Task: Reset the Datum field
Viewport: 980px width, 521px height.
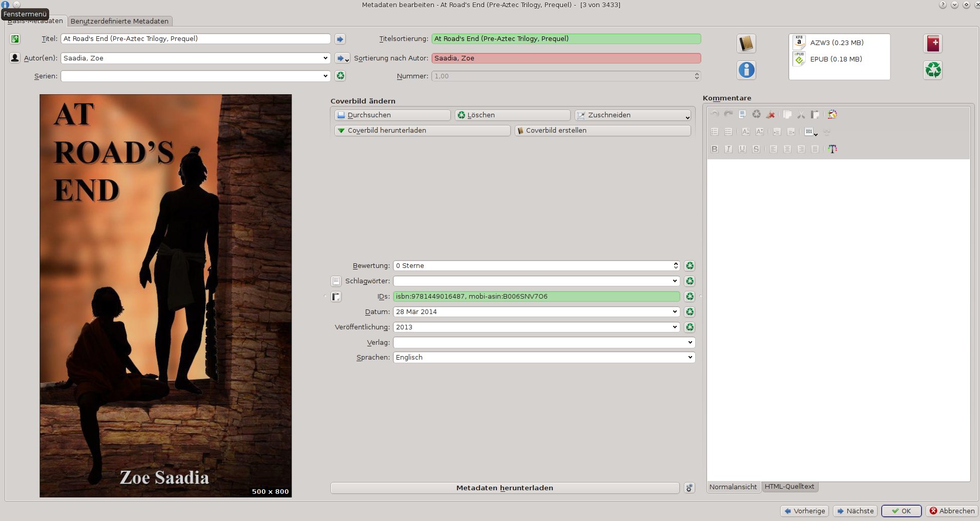Action: (x=690, y=312)
